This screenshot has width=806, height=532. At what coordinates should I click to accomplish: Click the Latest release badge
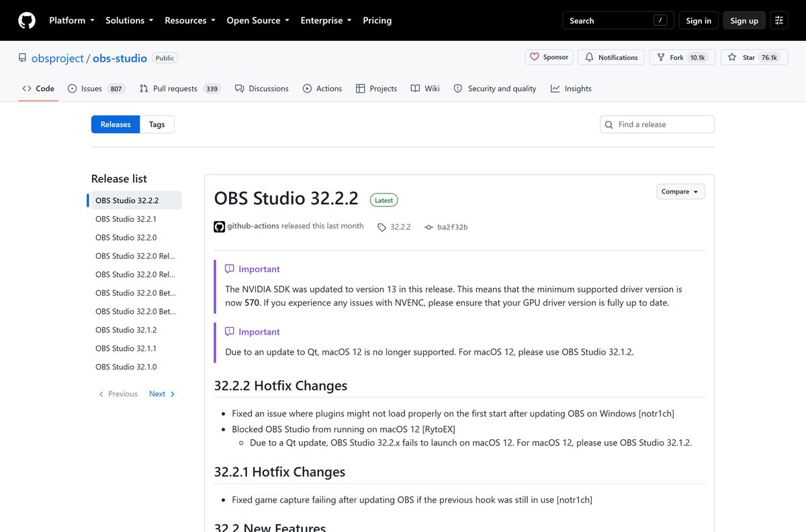[384, 200]
